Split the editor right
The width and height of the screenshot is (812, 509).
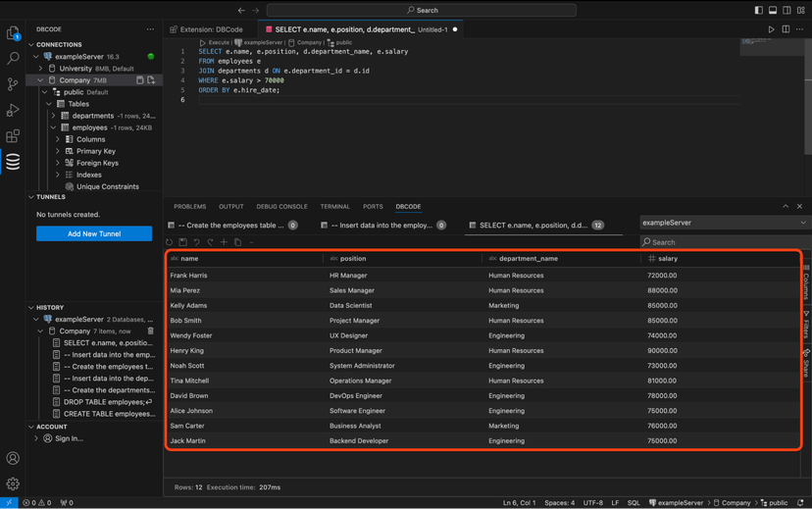[786, 29]
